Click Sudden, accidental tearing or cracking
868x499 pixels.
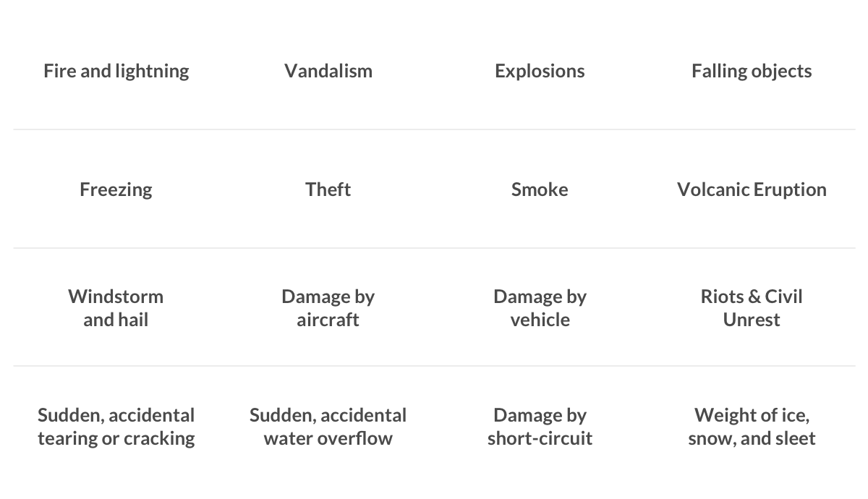click(116, 427)
